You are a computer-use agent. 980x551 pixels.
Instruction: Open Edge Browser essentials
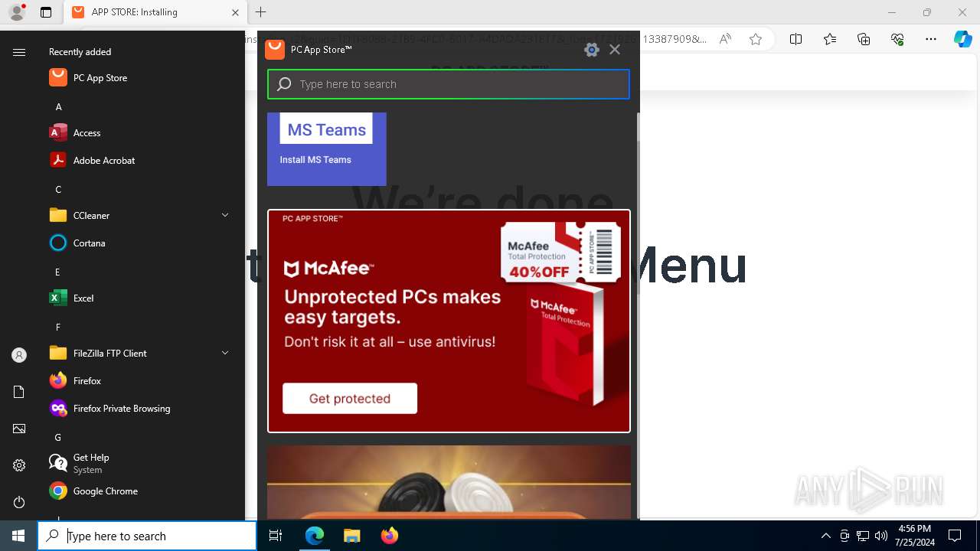(x=897, y=39)
